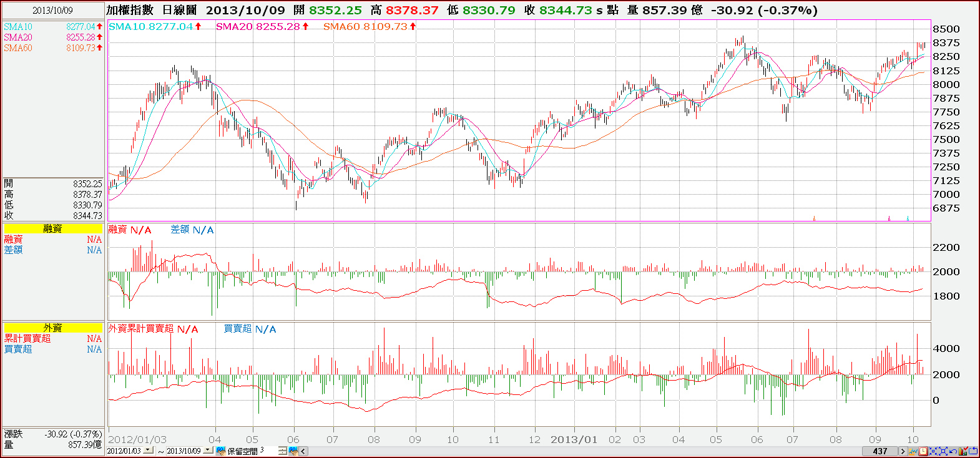Click the export/share arrow icon

pos(973,451)
